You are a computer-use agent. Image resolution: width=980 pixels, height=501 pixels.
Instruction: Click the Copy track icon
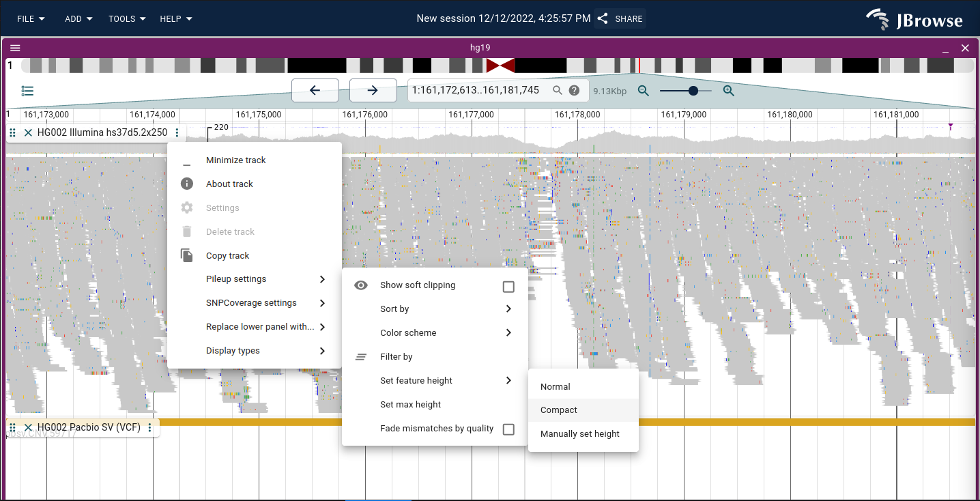pyautogui.click(x=187, y=255)
